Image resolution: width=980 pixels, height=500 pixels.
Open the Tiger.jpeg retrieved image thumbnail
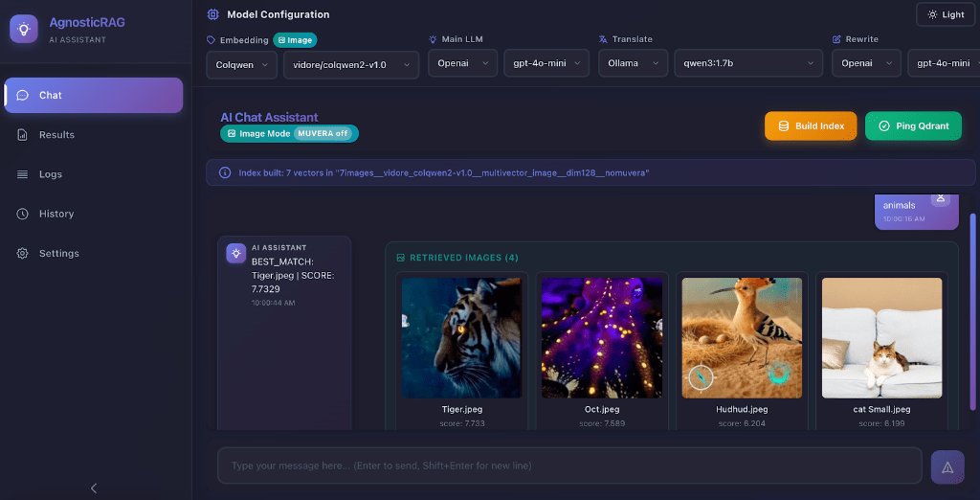coord(461,337)
